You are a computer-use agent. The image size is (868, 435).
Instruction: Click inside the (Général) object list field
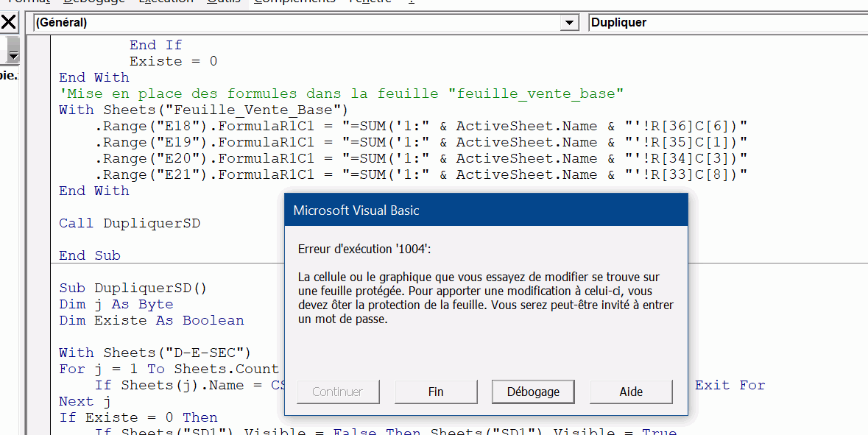[x=294, y=23]
